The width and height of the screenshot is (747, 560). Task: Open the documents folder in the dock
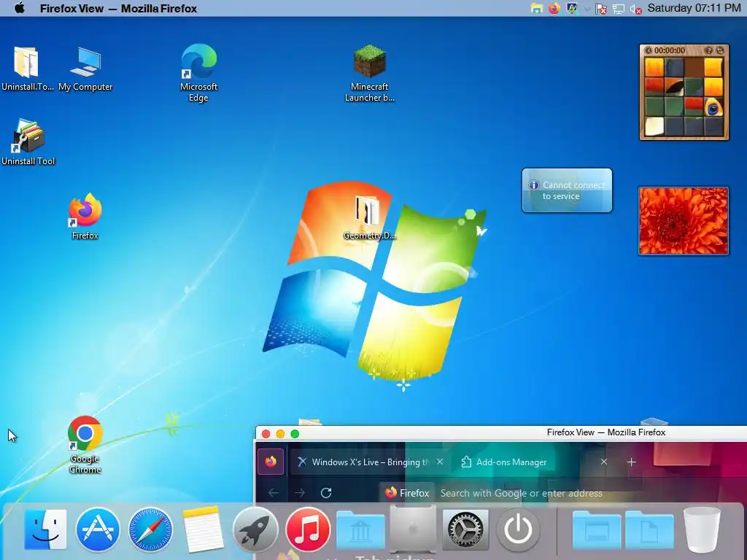click(649, 530)
